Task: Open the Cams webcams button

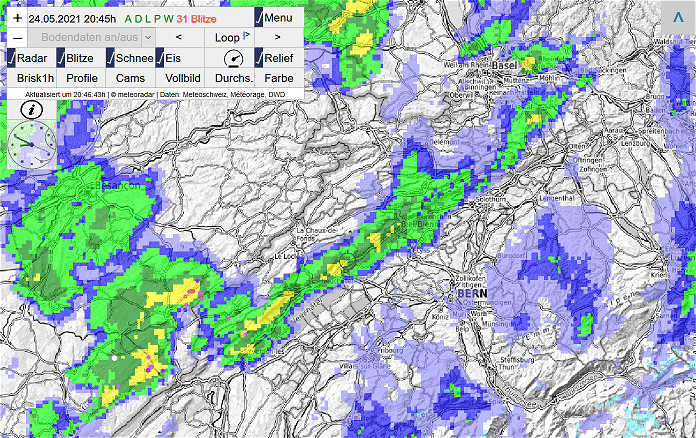Action: coord(130,78)
